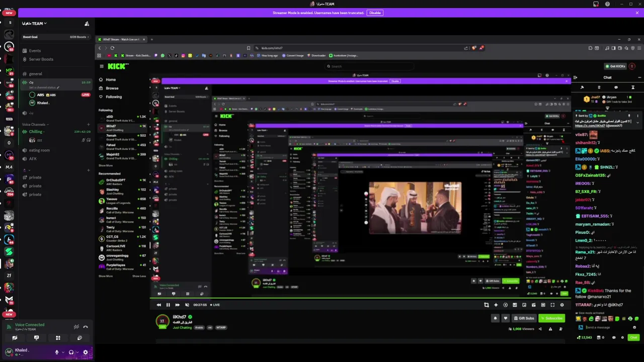
Task: Open the emoji picker in Kick chat
Action: pos(634,327)
